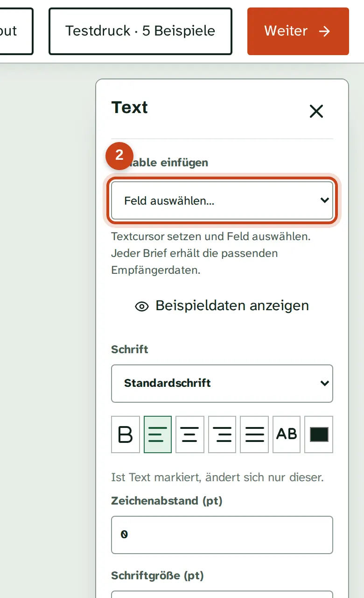
Task: Click the 'Zeichenabstand (pt)' label
Action: click(167, 501)
